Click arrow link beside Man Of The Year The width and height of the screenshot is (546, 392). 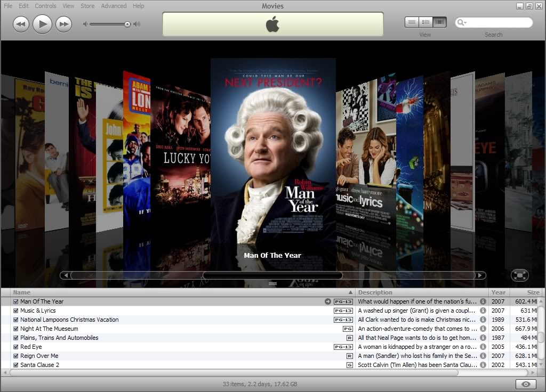[328, 301]
